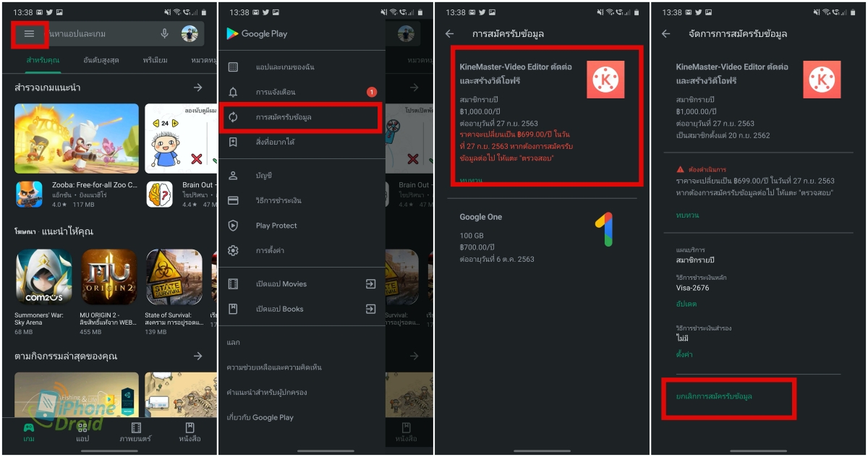Tap the Zooba app icon
This screenshot has height=457, width=868.
point(27,194)
